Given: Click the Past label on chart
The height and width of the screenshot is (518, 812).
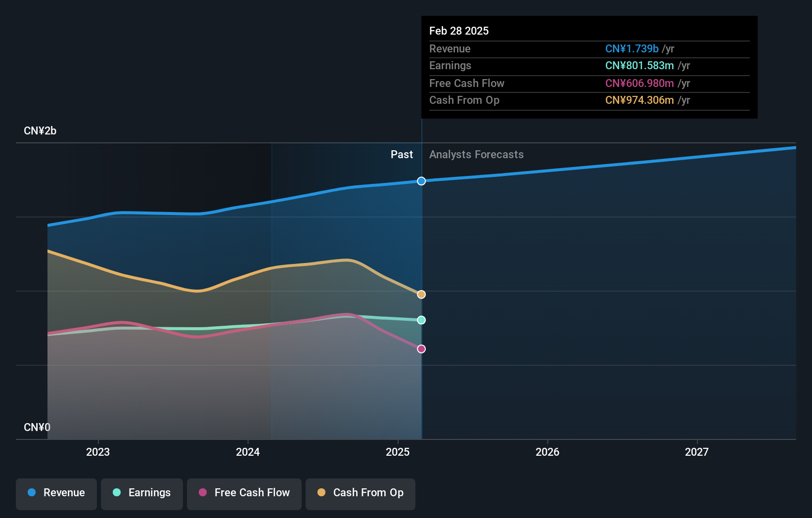Looking at the screenshot, I should coord(402,154).
